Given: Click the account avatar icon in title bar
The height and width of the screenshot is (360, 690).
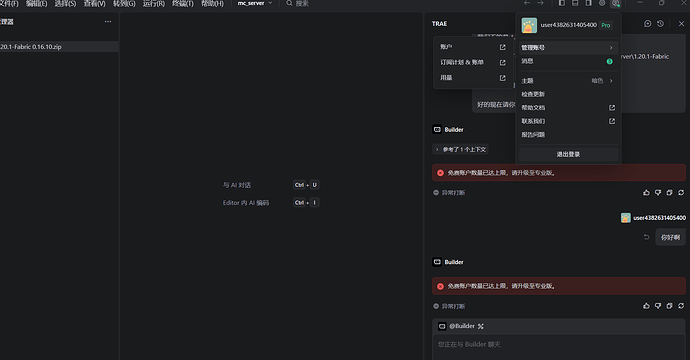Looking at the screenshot, I should (x=616, y=3).
